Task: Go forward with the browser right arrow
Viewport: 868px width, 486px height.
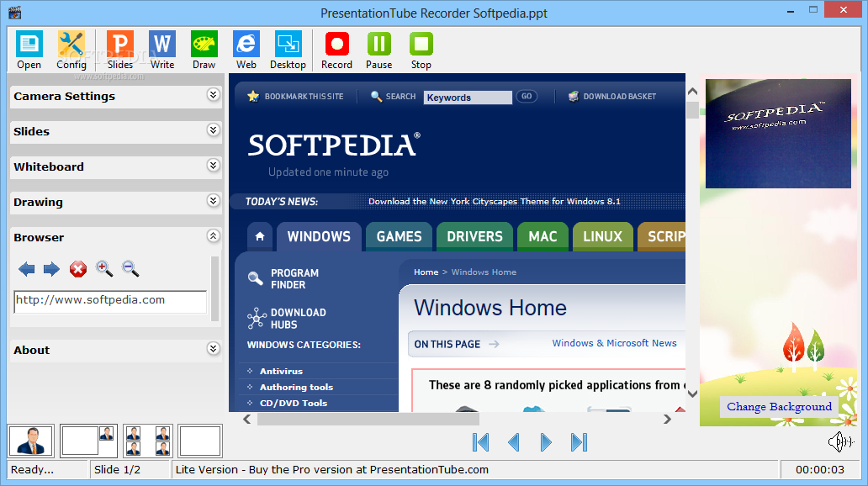Action: 51,269
